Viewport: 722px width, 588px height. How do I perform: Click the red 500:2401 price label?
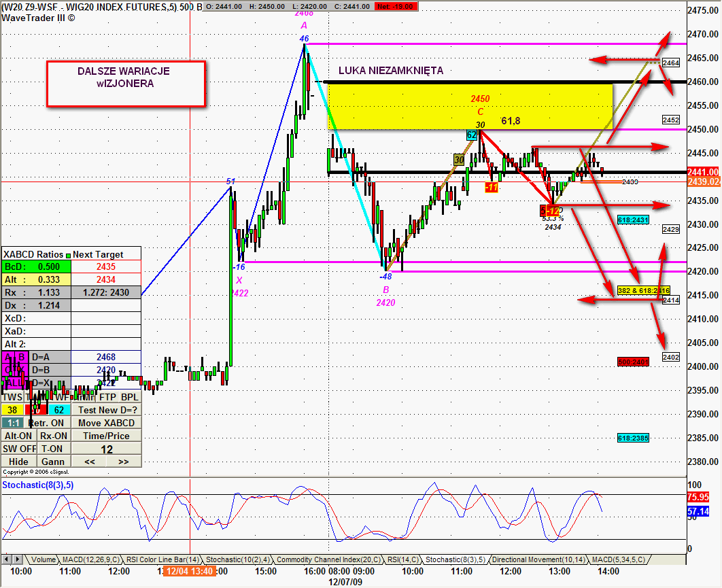[633, 362]
